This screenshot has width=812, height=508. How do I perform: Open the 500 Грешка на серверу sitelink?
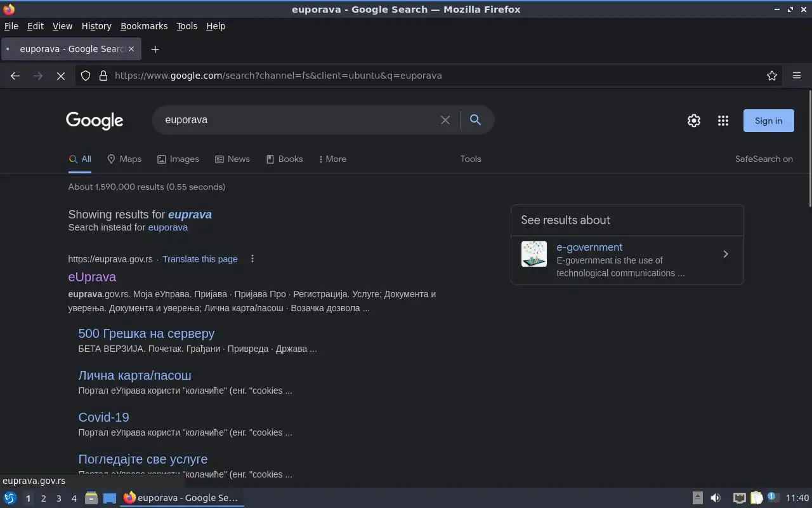(147, 333)
